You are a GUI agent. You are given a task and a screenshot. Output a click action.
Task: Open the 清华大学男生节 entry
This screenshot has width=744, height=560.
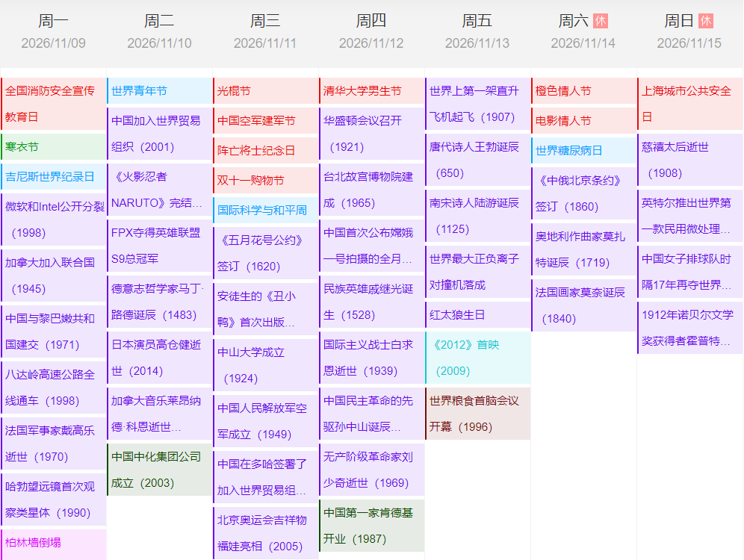click(372, 91)
